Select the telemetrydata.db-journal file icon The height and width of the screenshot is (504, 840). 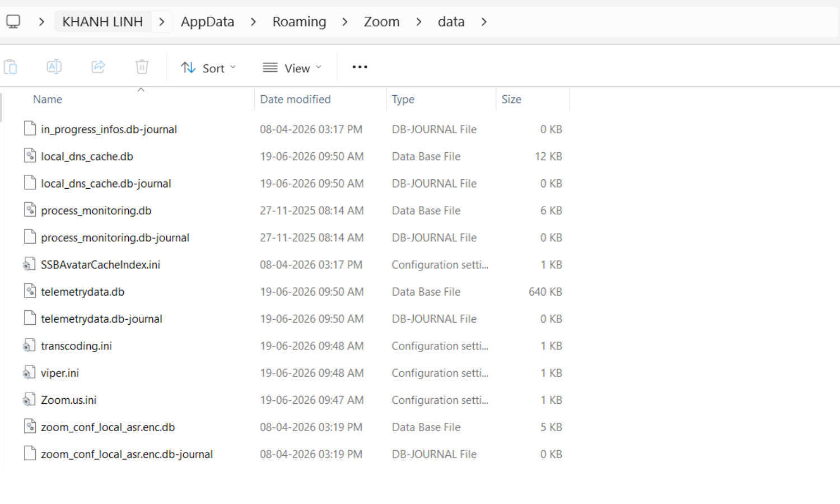point(30,318)
